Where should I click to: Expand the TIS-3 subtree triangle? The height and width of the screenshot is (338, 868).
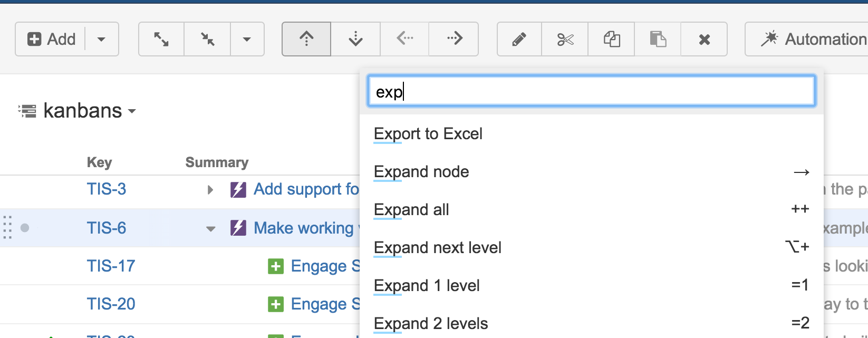click(x=210, y=189)
